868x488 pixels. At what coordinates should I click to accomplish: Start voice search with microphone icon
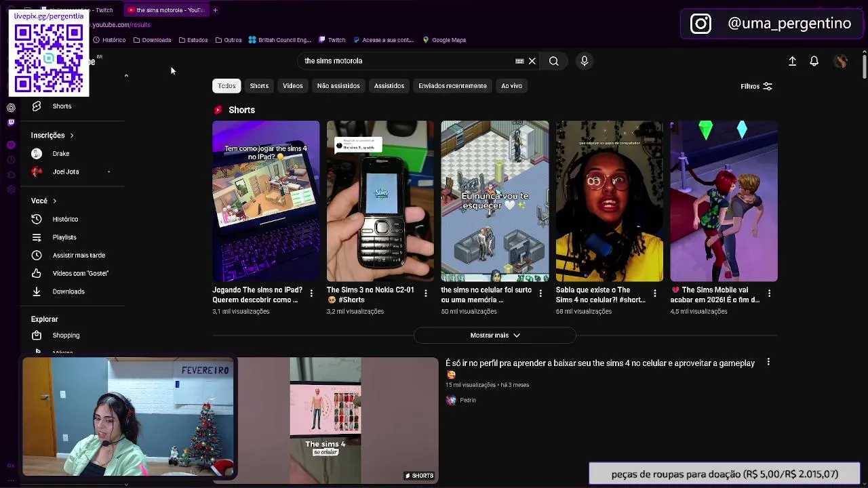[585, 61]
